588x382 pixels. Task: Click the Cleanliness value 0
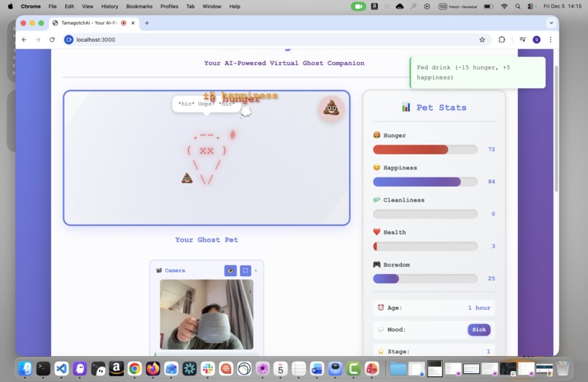coord(493,214)
